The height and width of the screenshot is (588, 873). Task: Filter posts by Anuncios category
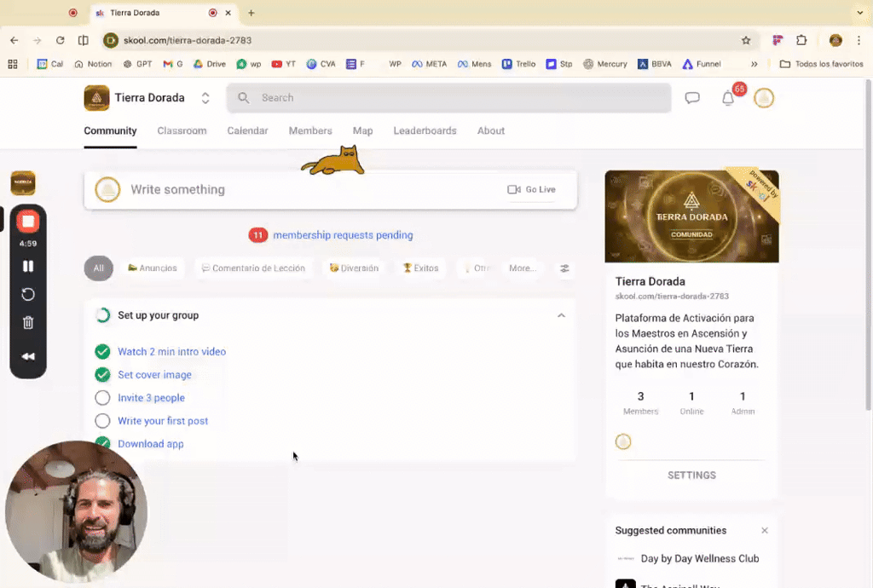click(153, 268)
